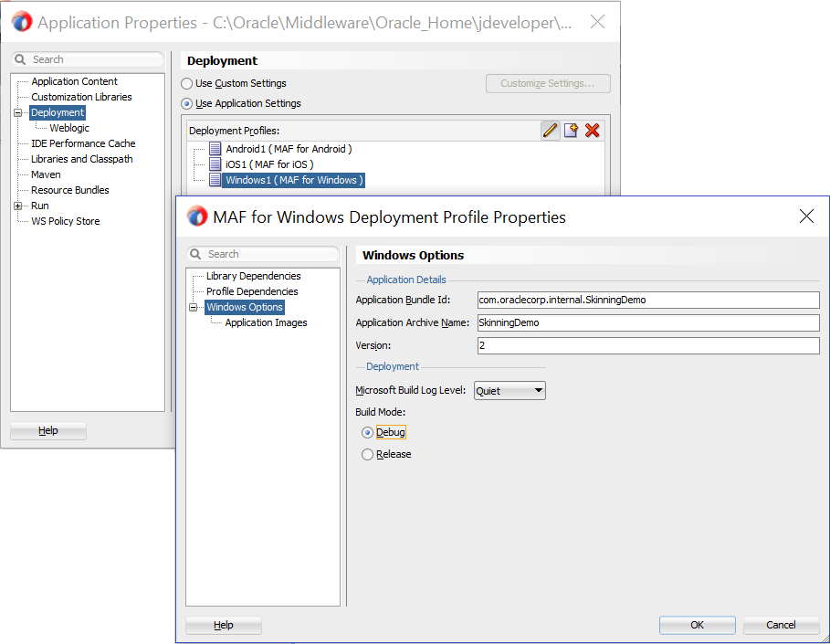Screen dimensions: 830x644
Task: Close the MAF Deployment Profile Properties dialog
Action: pyautogui.click(x=806, y=216)
